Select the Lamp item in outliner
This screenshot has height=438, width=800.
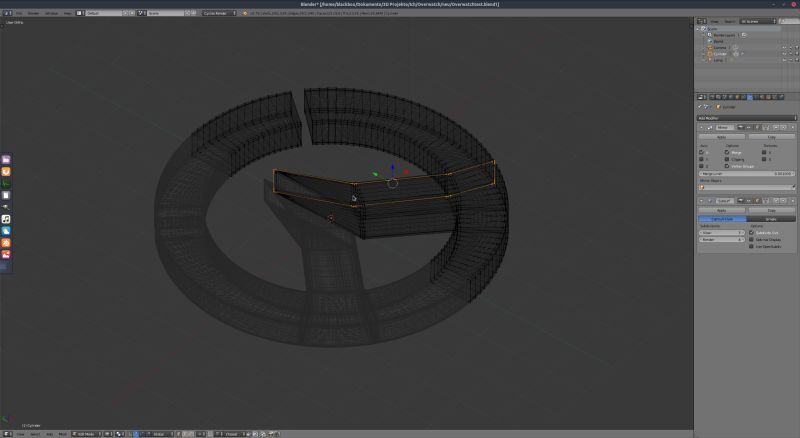[x=718, y=60]
